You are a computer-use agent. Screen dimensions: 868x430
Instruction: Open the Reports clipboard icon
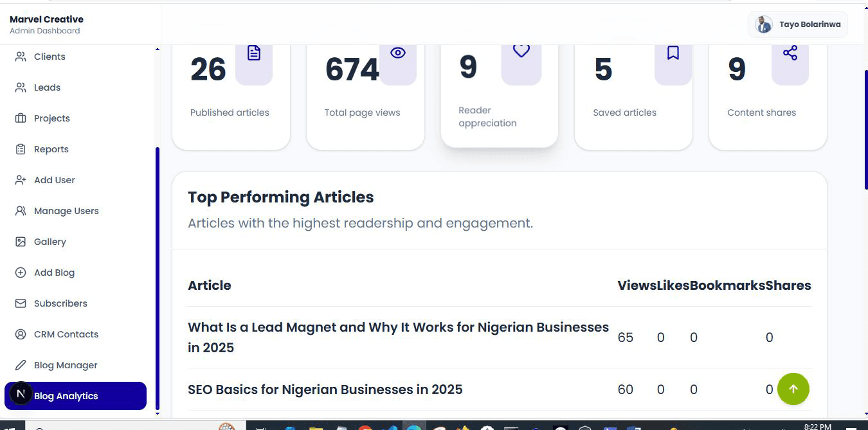coord(21,149)
